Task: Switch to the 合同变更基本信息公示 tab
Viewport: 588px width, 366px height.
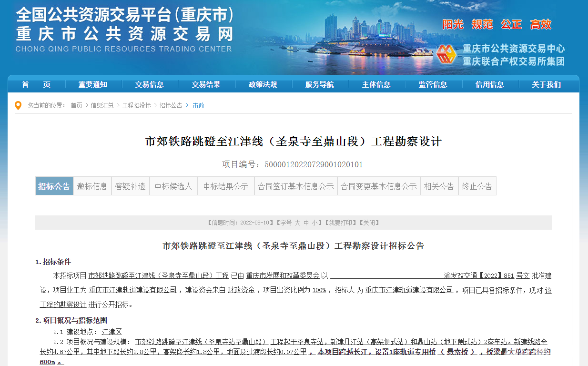Action: [379, 186]
